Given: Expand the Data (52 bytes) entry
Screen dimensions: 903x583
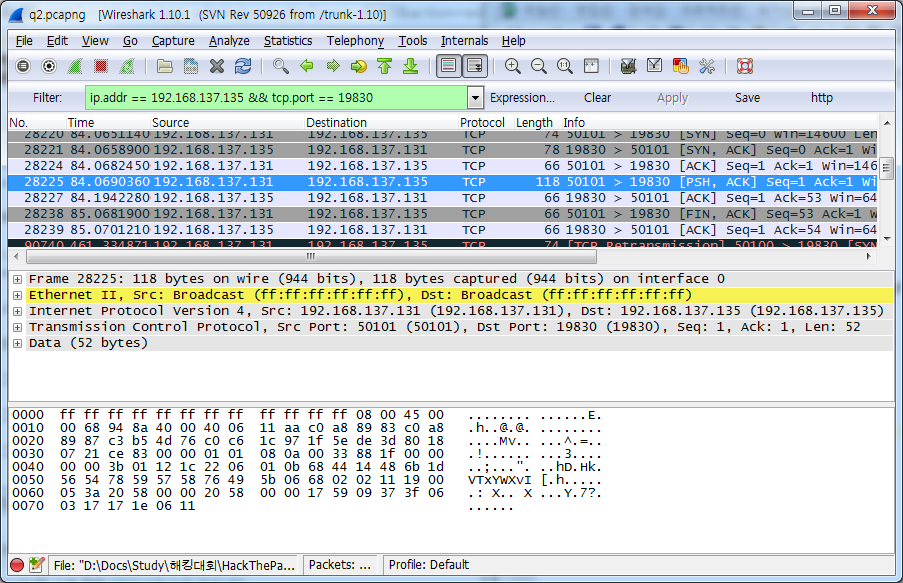Looking at the screenshot, I should [x=17, y=343].
